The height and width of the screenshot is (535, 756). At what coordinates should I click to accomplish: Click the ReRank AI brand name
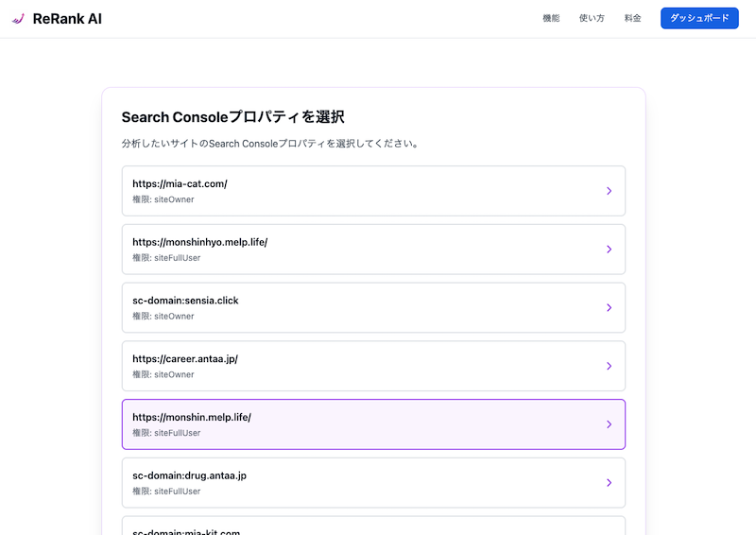click(67, 19)
